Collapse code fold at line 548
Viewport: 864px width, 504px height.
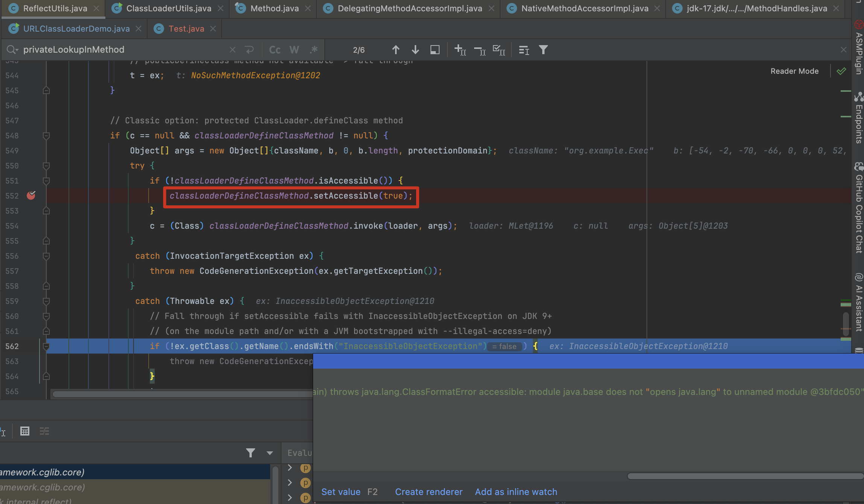coord(46,135)
